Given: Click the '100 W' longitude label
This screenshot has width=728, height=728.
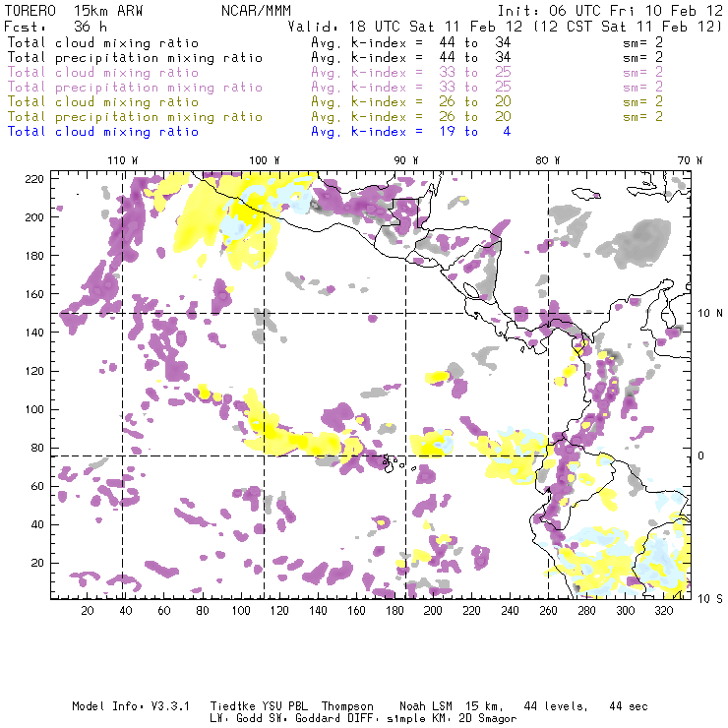Looking at the screenshot, I should pos(265,160).
